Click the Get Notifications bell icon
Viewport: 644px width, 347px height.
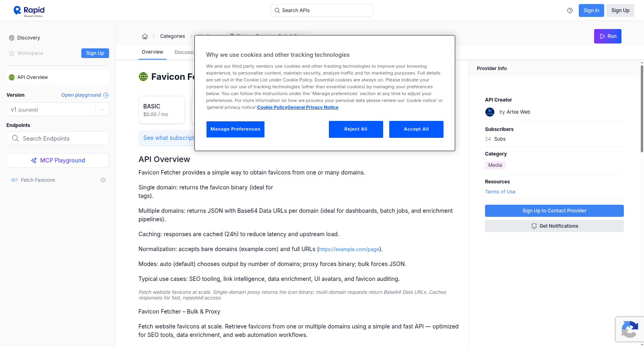tap(534, 226)
